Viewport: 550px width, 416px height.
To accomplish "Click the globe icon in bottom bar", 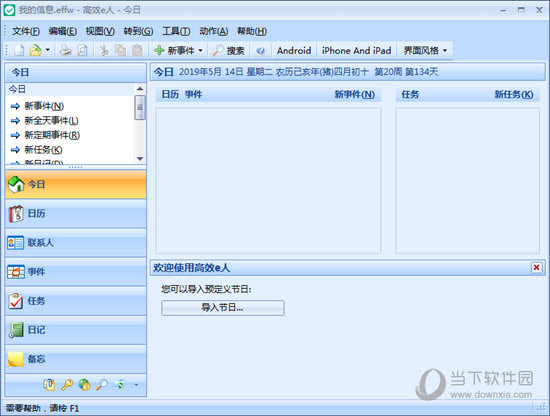I will click(x=84, y=385).
